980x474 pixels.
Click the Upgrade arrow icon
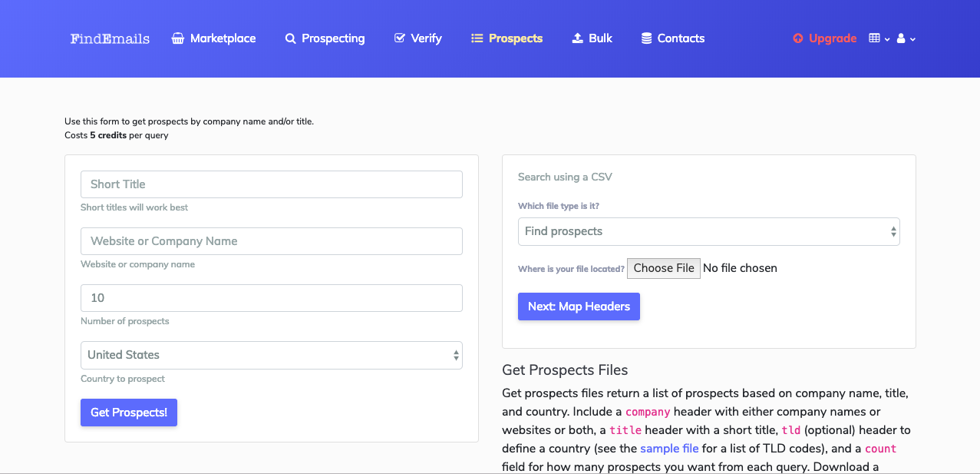[x=798, y=38]
